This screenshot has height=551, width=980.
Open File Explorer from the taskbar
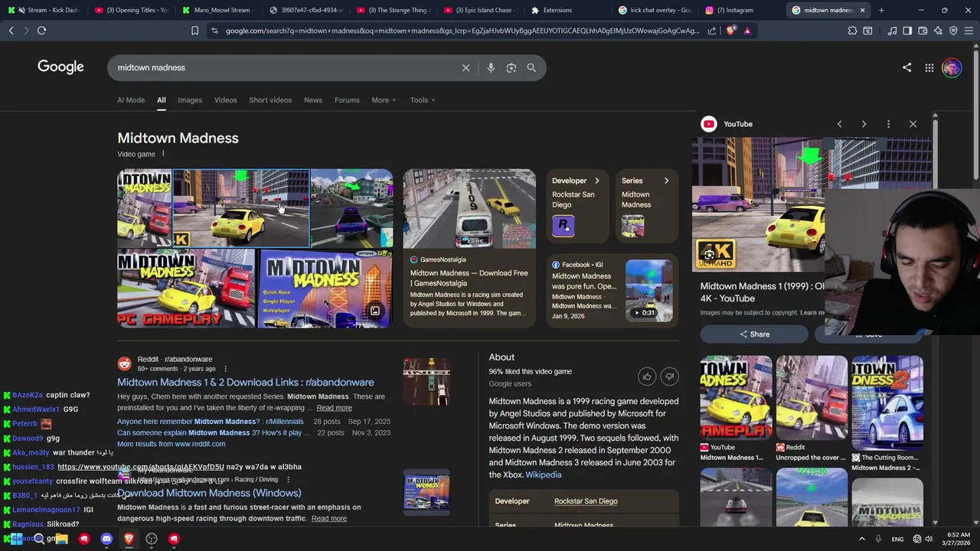[x=61, y=539]
